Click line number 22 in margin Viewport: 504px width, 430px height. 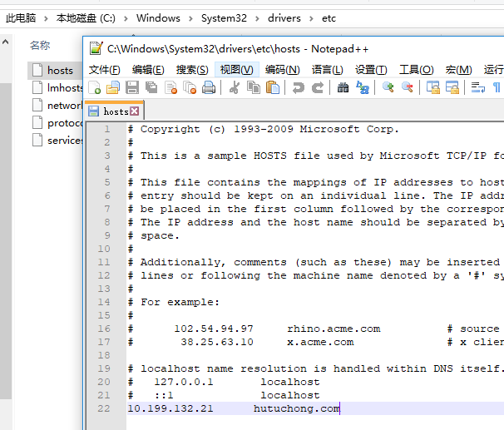tap(104, 408)
